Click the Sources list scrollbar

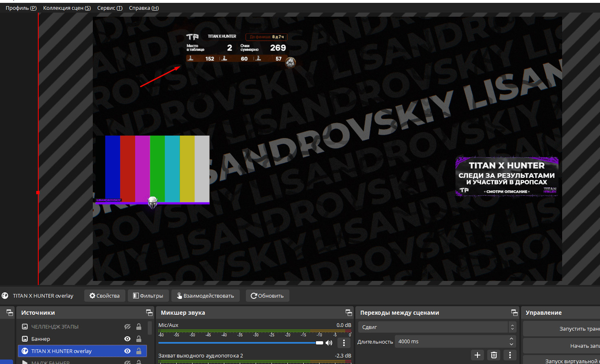(150, 328)
